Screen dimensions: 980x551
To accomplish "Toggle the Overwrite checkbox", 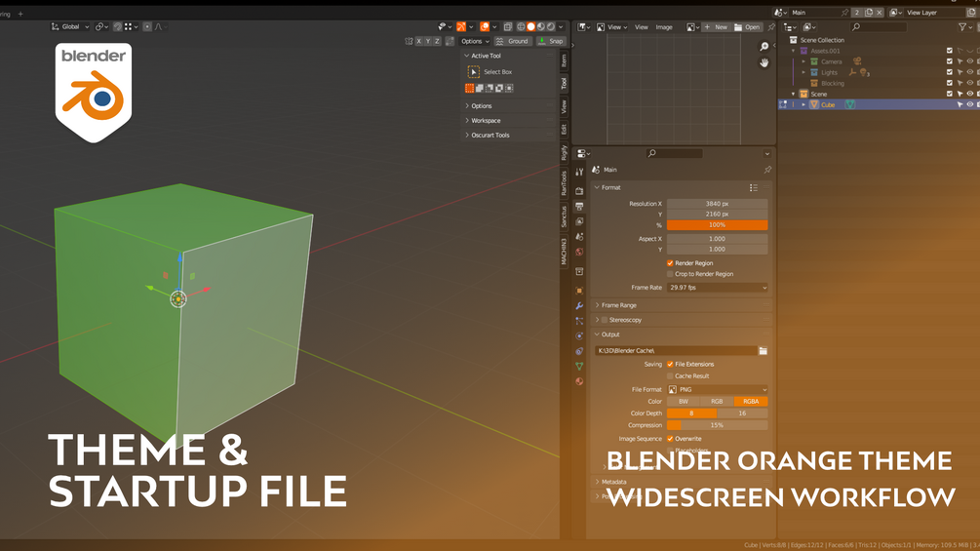I will pos(670,439).
